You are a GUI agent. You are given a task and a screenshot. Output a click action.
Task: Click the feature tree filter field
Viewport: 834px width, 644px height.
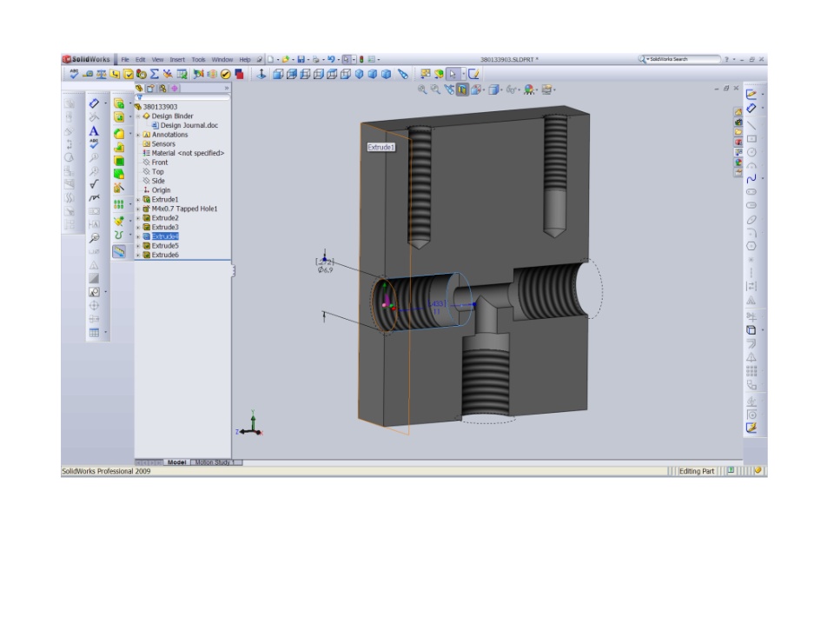(183, 97)
